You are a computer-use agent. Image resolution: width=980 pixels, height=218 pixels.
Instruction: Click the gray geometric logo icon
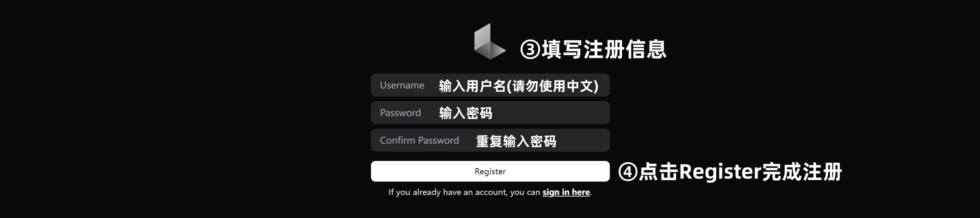pyautogui.click(x=490, y=41)
